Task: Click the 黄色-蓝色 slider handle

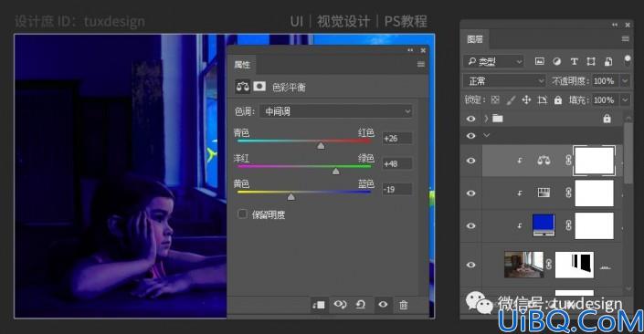Action: (x=290, y=197)
